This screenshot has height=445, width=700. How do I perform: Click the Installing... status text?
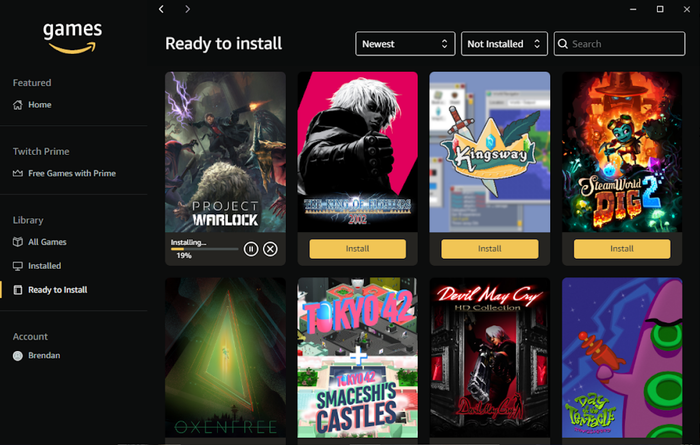(188, 242)
